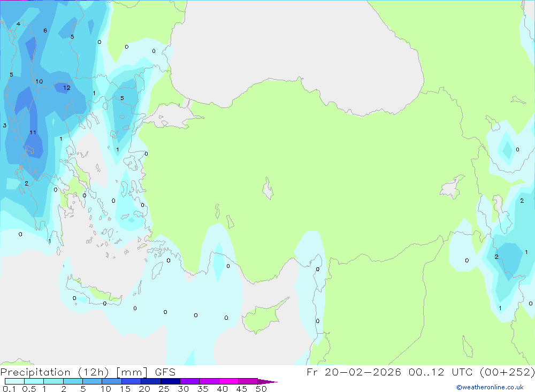Image resolution: width=535 pixels, height=392 pixels.
Task: Click the legend arrow tip beyond 50
Action: 268,381
